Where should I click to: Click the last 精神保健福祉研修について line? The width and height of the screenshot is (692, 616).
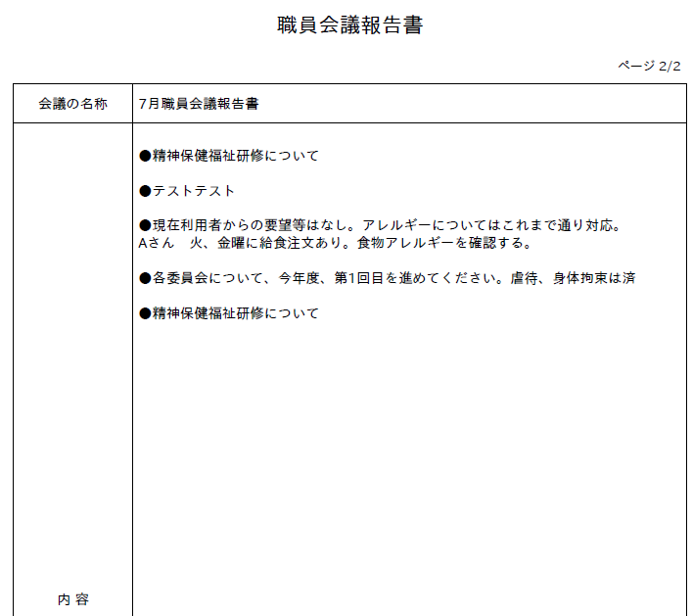click(229, 313)
